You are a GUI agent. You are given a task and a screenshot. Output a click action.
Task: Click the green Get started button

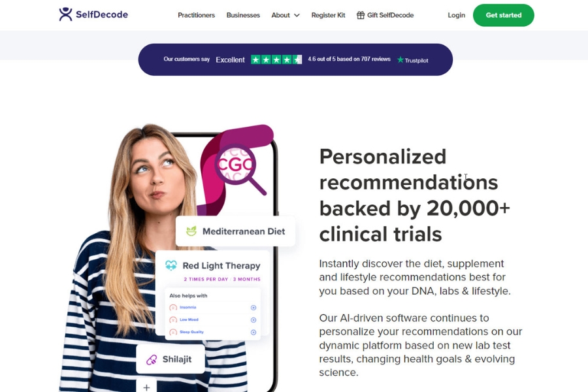[503, 15]
